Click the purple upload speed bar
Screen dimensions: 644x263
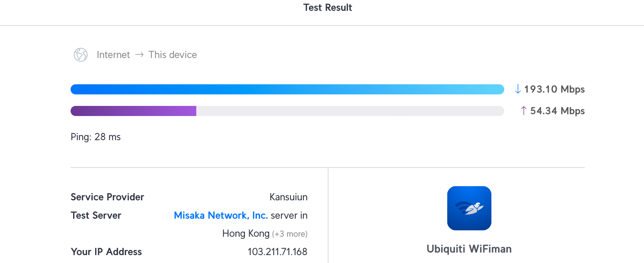coord(134,111)
